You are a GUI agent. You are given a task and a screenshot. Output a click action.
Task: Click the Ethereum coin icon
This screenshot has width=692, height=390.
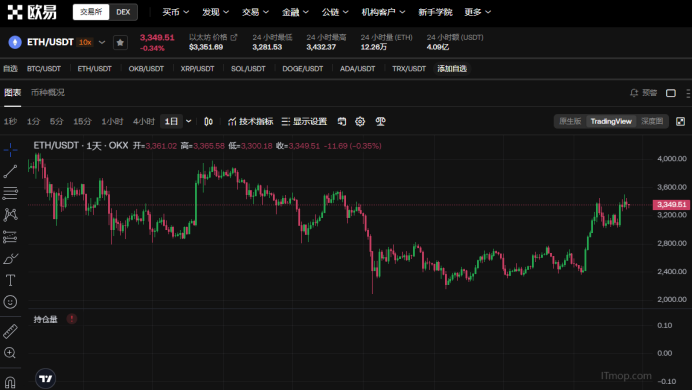click(x=15, y=42)
